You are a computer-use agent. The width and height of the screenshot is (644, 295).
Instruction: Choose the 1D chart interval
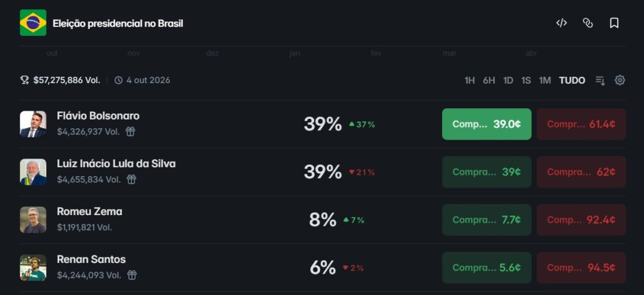pyautogui.click(x=508, y=81)
